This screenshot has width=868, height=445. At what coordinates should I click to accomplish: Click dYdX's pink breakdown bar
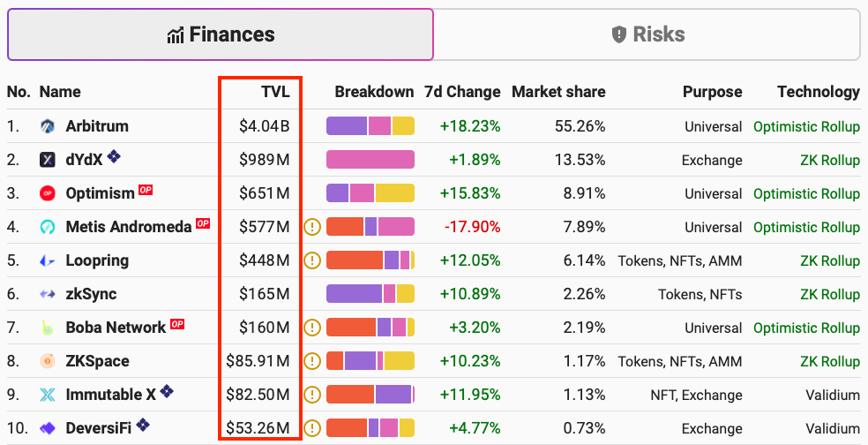point(370,160)
